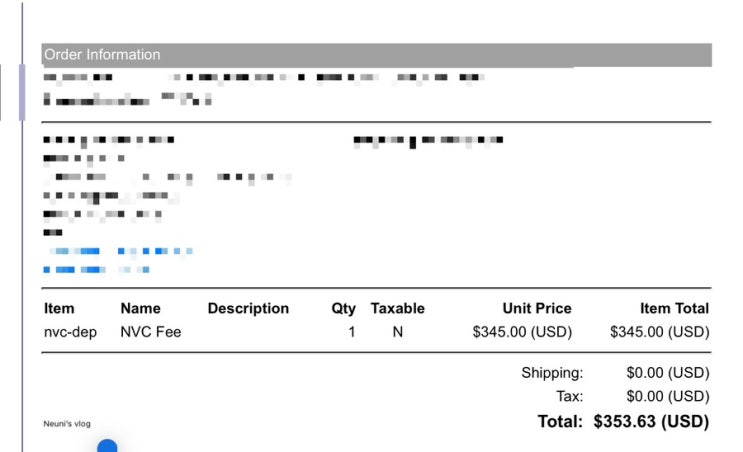The width and height of the screenshot is (743, 452).
Task: Click the Order Information header bar
Action: point(376,55)
